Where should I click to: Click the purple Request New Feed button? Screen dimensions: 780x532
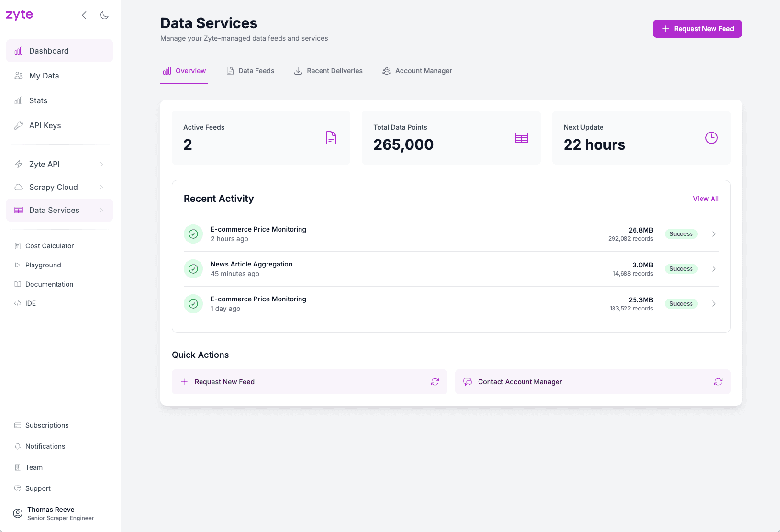[697, 29]
